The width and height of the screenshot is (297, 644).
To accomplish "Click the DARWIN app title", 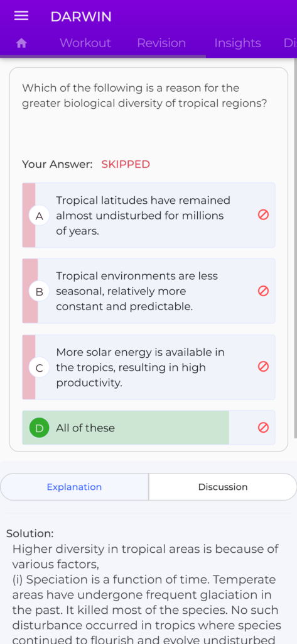I will pos(81,17).
